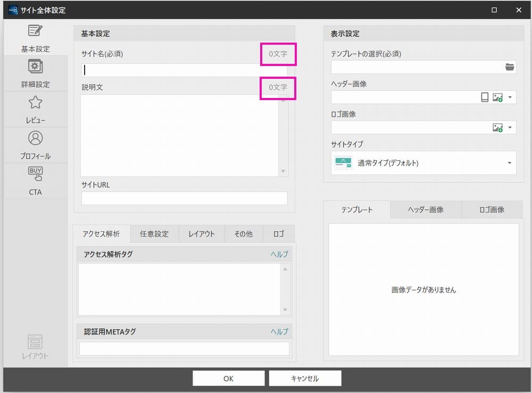Select the ヘッダー画像 preview tab
The image size is (532, 393).
(x=426, y=210)
